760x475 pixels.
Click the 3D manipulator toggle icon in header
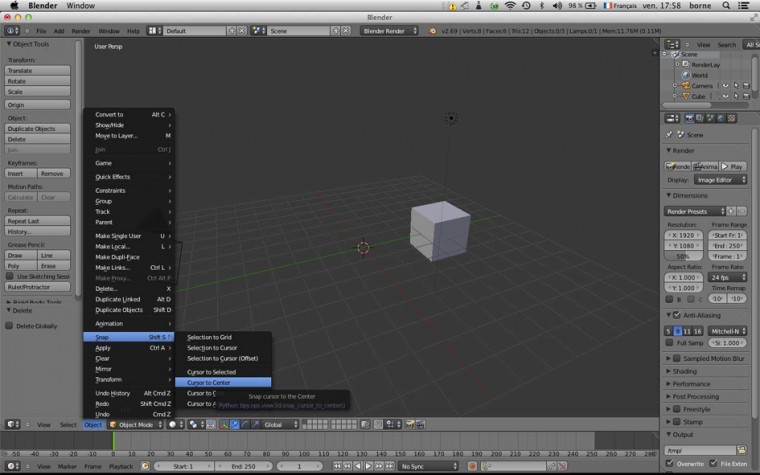click(223, 425)
